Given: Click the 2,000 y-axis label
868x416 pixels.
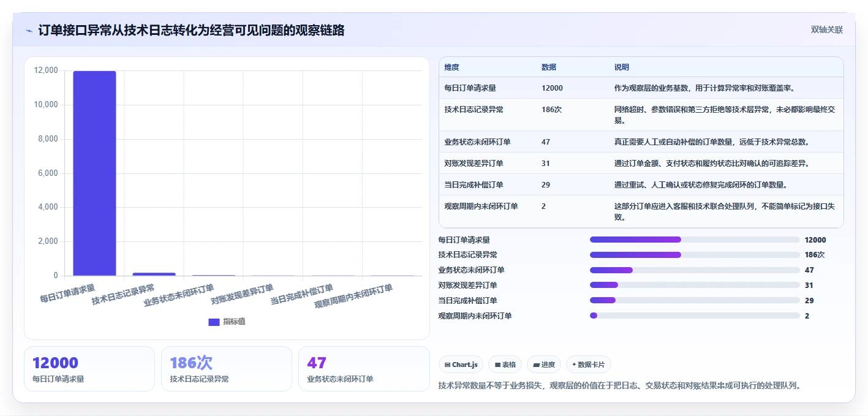Looking at the screenshot, I should (x=48, y=241).
